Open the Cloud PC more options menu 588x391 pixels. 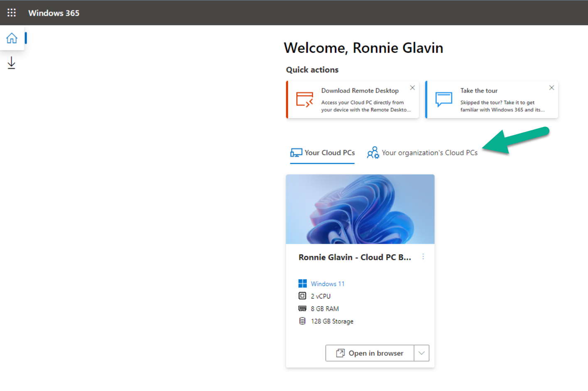423,257
